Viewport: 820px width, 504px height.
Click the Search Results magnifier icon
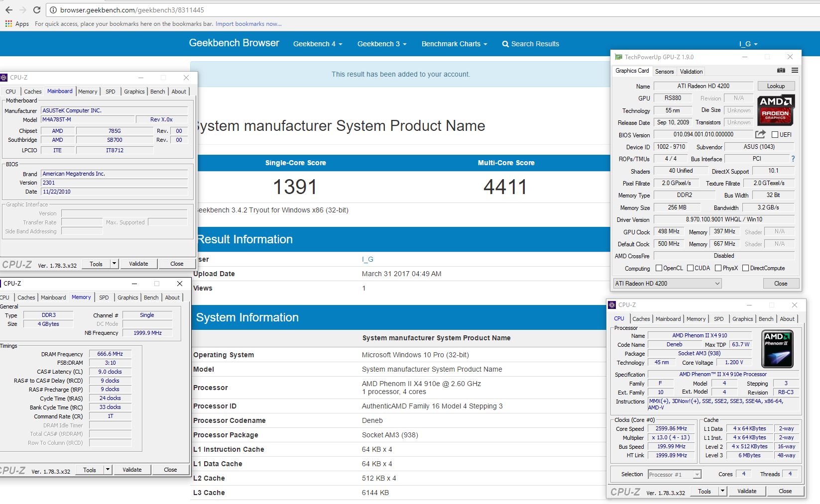(505, 44)
